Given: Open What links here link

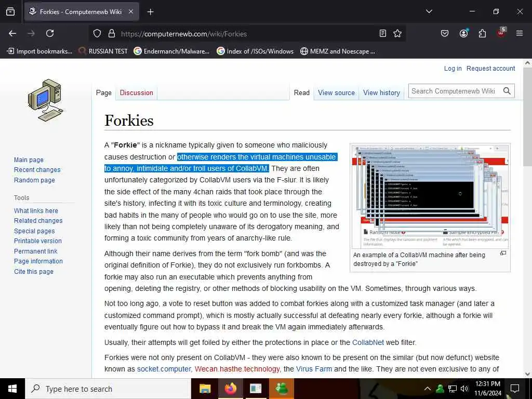Looking at the screenshot, I should 36,211.
